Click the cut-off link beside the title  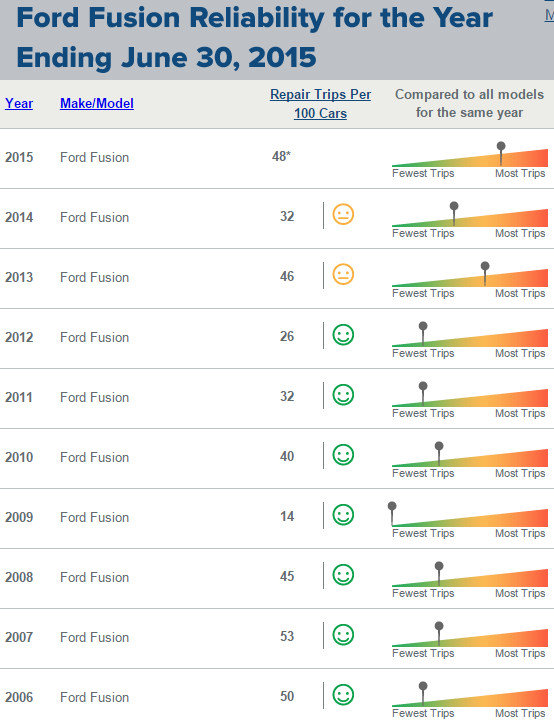pyautogui.click(x=549, y=15)
